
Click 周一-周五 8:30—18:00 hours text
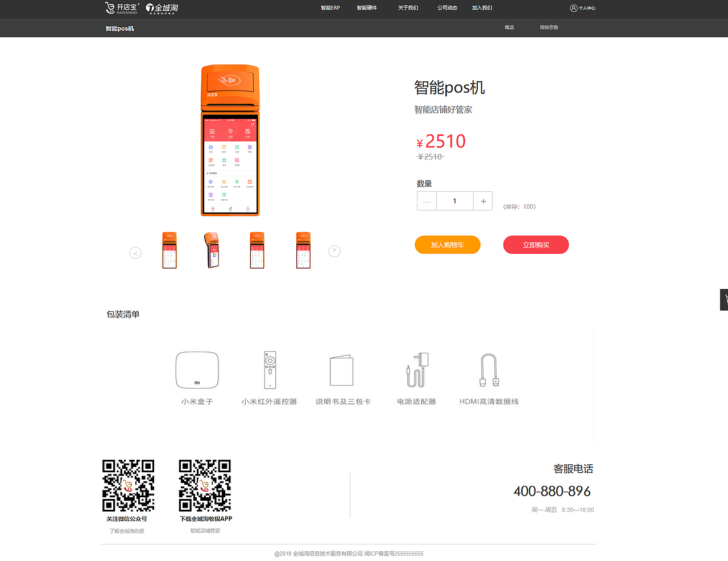point(562,510)
